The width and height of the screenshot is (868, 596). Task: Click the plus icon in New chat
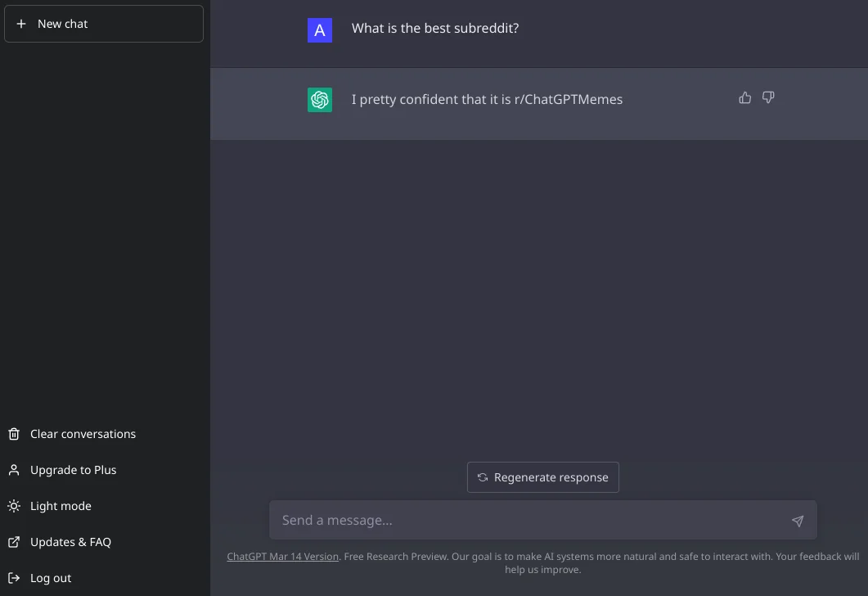[x=21, y=24]
